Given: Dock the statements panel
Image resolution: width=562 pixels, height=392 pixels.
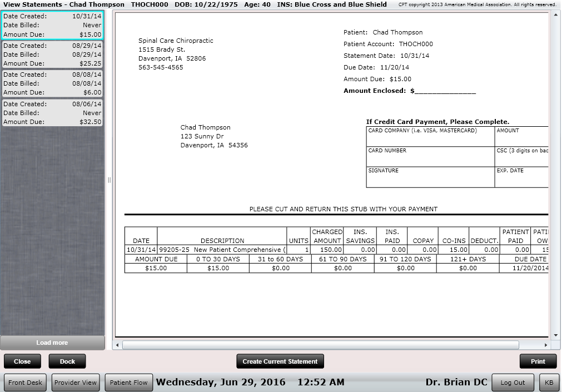Looking at the screenshot, I should coord(67,361).
